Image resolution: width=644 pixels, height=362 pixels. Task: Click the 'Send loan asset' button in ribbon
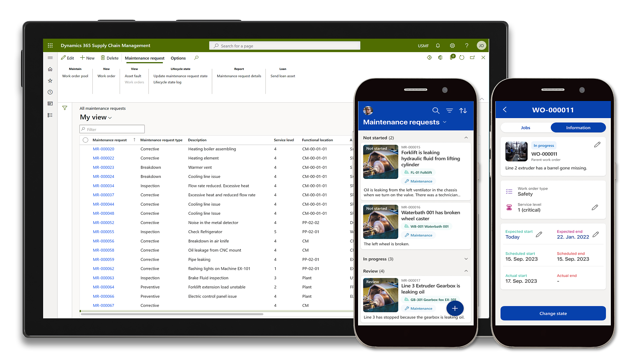[283, 76]
